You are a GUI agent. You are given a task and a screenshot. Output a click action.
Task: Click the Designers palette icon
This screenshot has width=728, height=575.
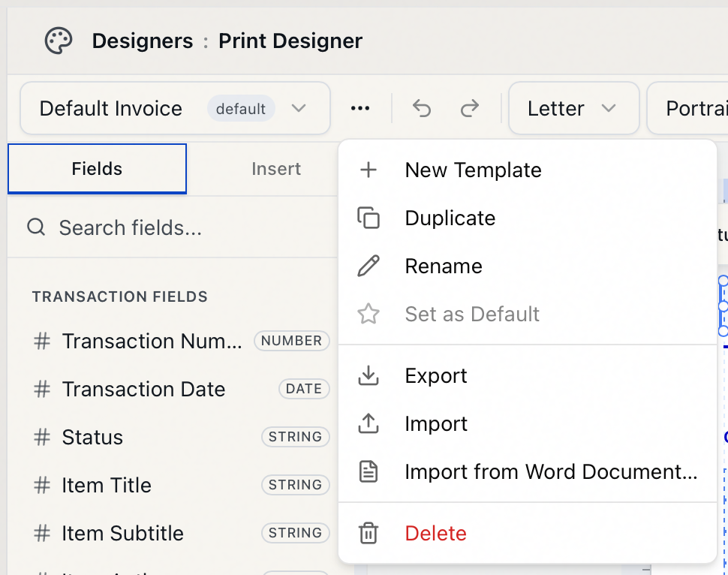pos(59,41)
